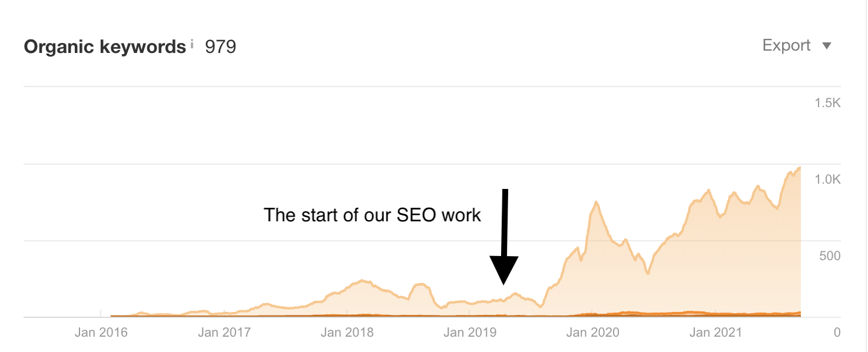This screenshot has height=352, width=868.
Task: Click the highest point at the chart's end
Action: tap(799, 168)
